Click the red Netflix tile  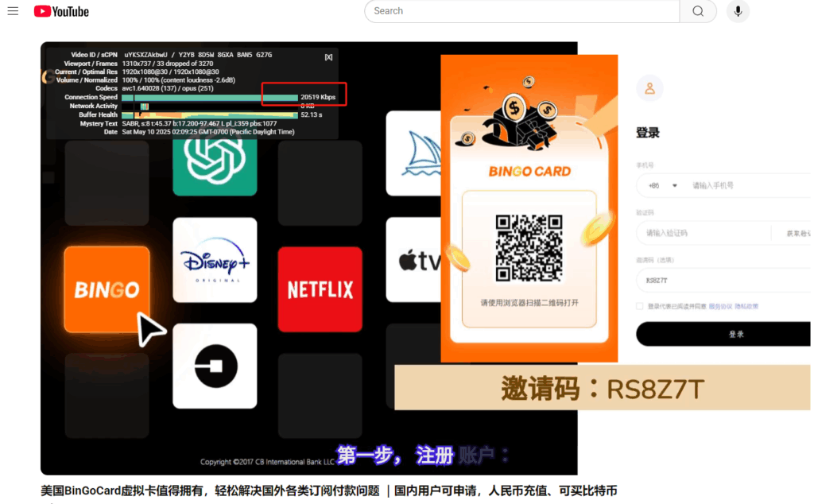pos(320,289)
